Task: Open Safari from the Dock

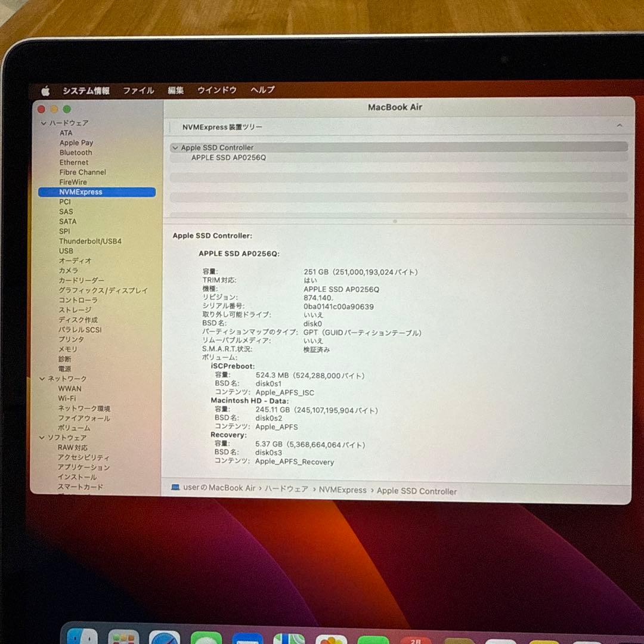Action: (x=165, y=637)
